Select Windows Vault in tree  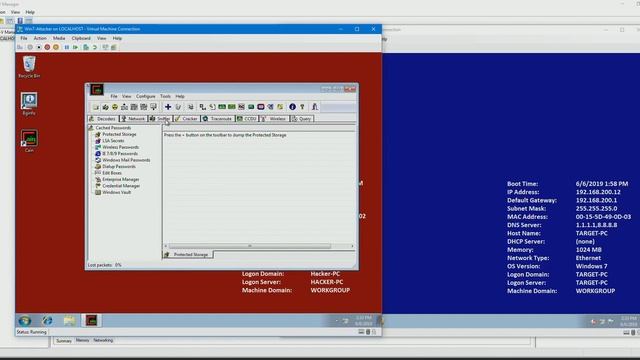[x=117, y=192]
